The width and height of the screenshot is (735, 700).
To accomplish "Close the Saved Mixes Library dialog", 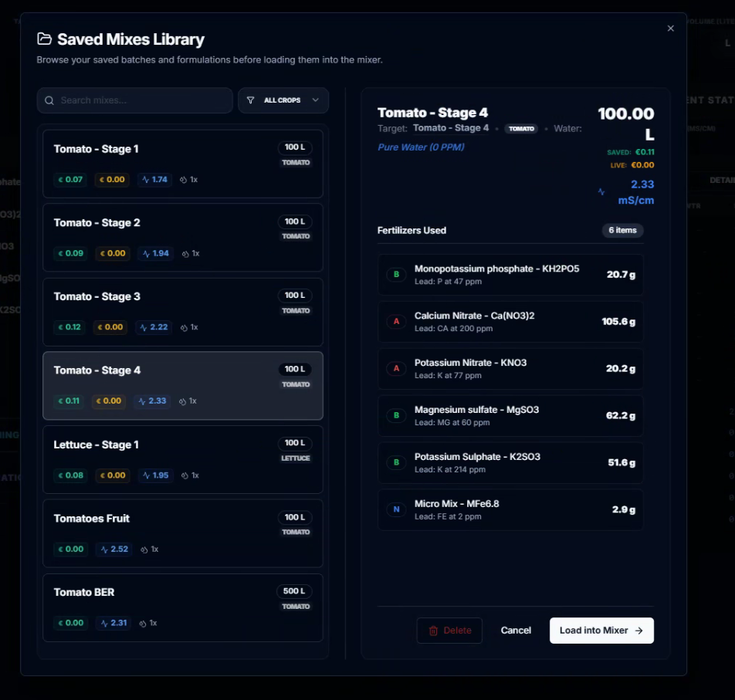I will (x=670, y=29).
